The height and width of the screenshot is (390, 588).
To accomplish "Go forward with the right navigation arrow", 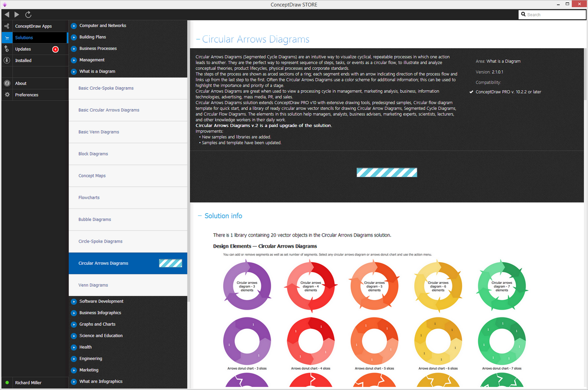I will coord(17,15).
